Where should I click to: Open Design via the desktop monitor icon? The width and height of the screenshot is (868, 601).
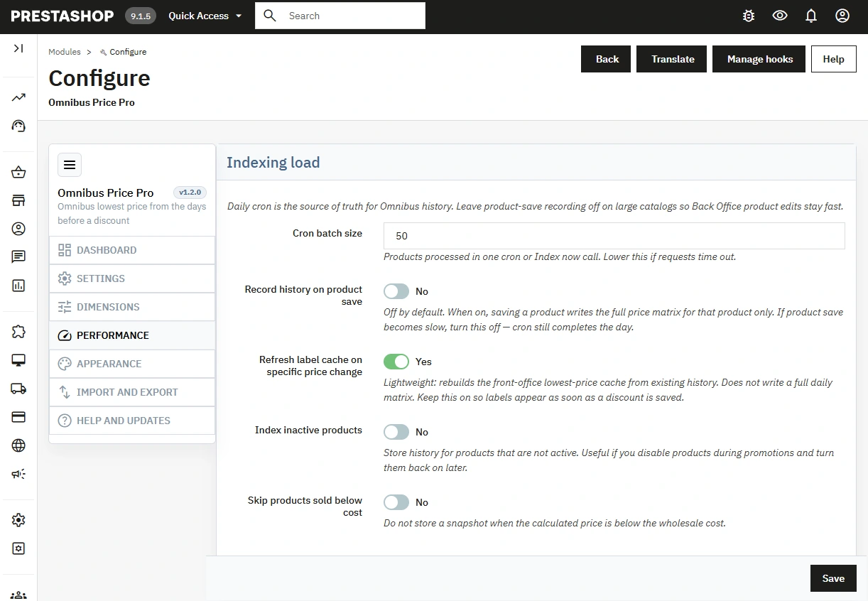point(18,360)
